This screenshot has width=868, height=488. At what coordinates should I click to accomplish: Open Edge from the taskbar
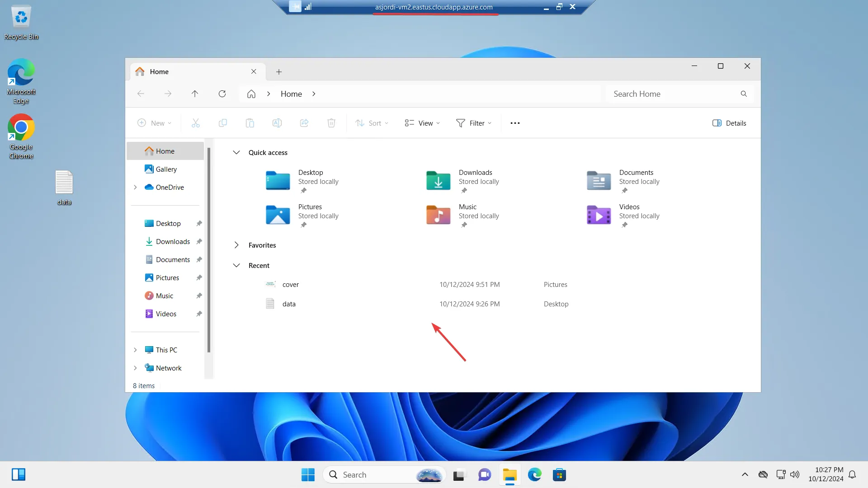pyautogui.click(x=534, y=474)
